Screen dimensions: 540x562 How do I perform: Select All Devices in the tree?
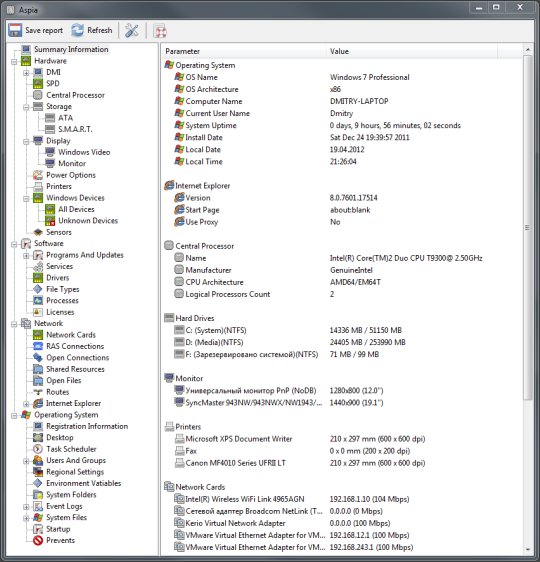point(76,209)
